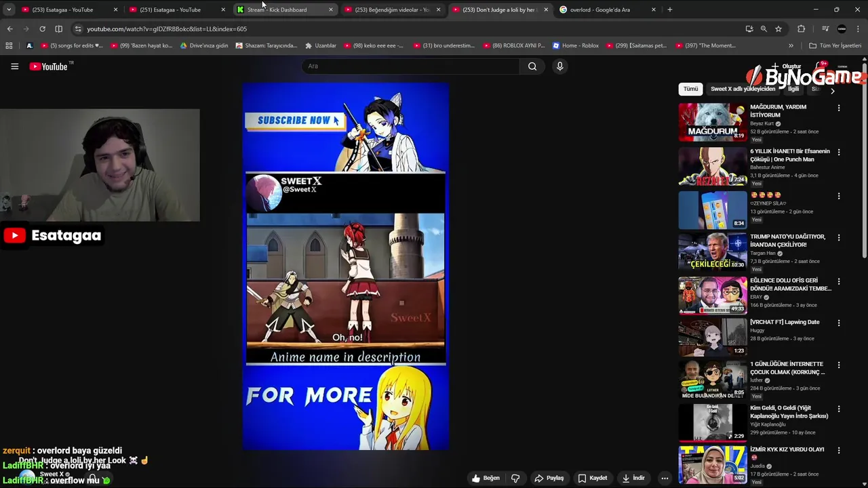
Task: Click the Shorts video player
Action: tap(346, 266)
